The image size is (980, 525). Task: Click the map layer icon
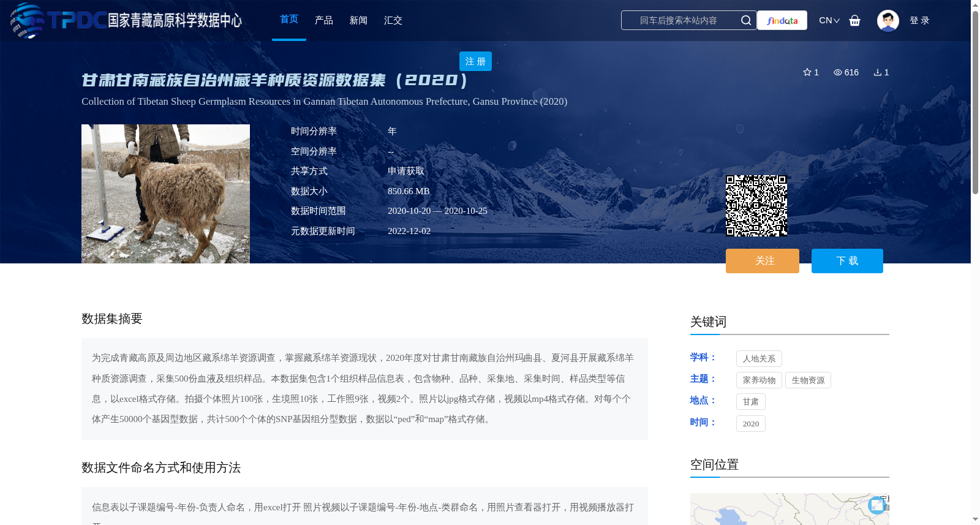point(876,505)
